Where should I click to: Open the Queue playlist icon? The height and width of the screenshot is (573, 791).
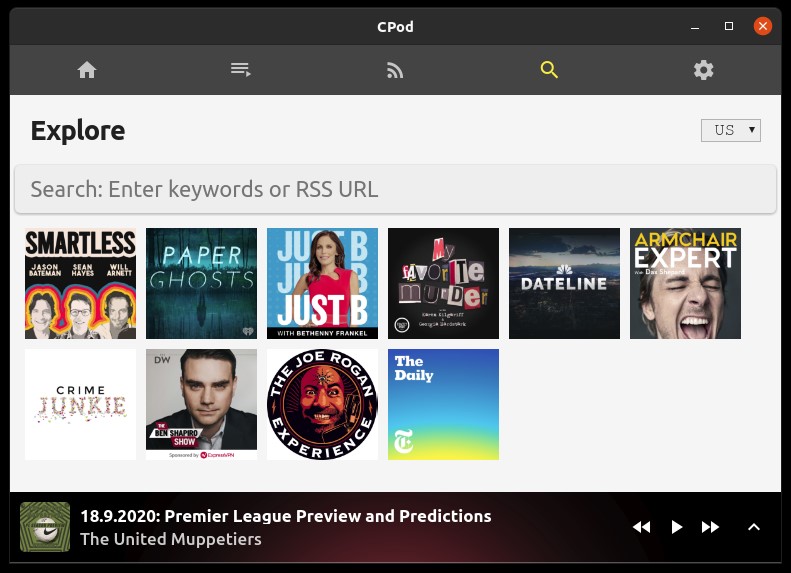[241, 70]
